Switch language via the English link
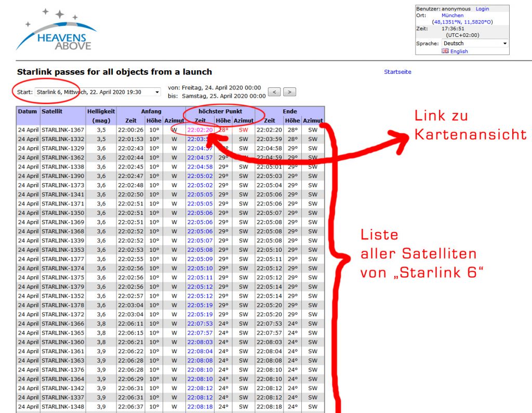Viewport: 532px width, 413px height. pyautogui.click(x=459, y=51)
